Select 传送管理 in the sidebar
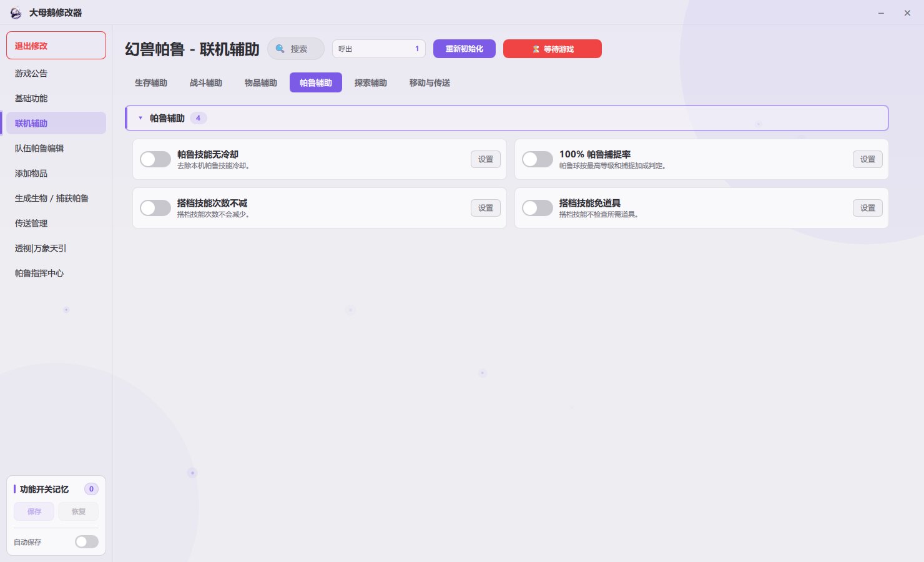The image size is (924, 562). tap(56, 223)
